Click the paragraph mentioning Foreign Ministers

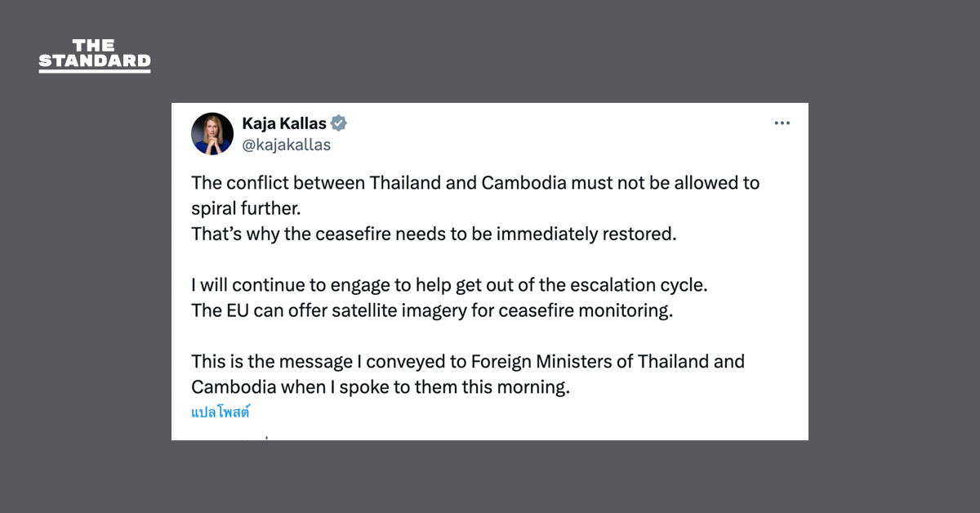tap(467, 361)
